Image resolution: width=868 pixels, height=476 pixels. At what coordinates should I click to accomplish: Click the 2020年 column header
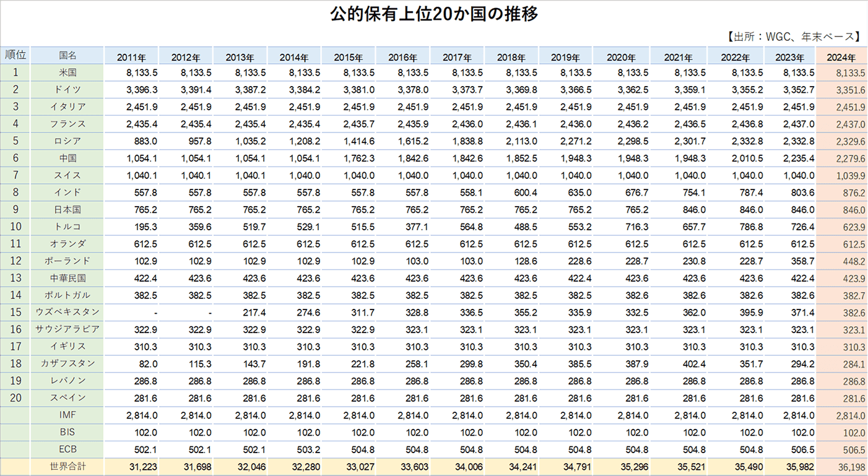coord(621,57)
